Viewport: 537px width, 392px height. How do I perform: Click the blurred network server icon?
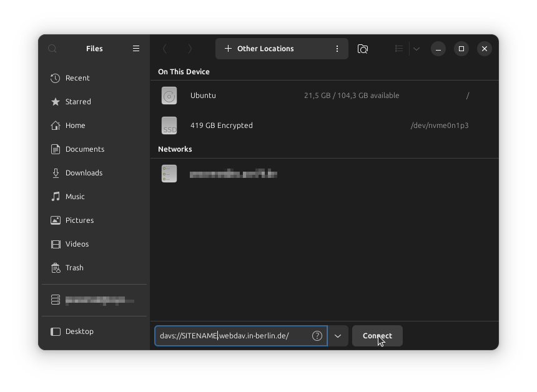coord(169,174)
